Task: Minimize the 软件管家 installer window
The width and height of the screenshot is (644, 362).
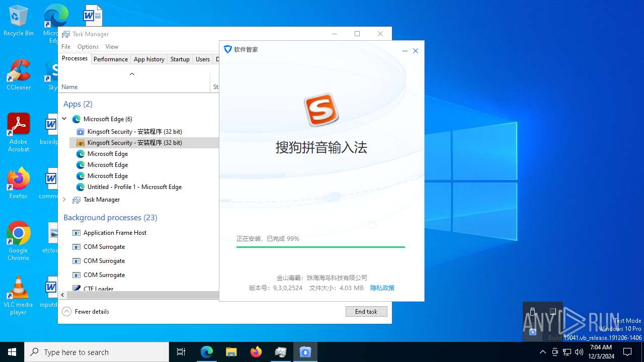Action: coord(405,51)
